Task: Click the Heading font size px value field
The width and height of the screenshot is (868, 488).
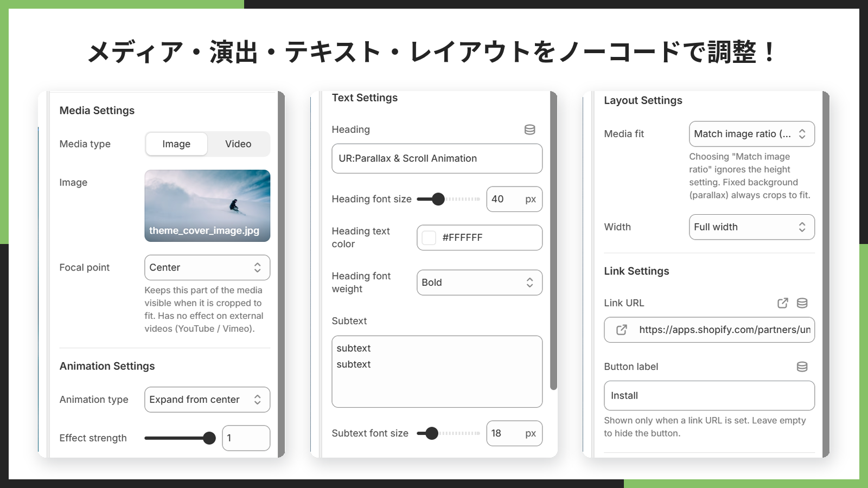Action: pos(514,199)
